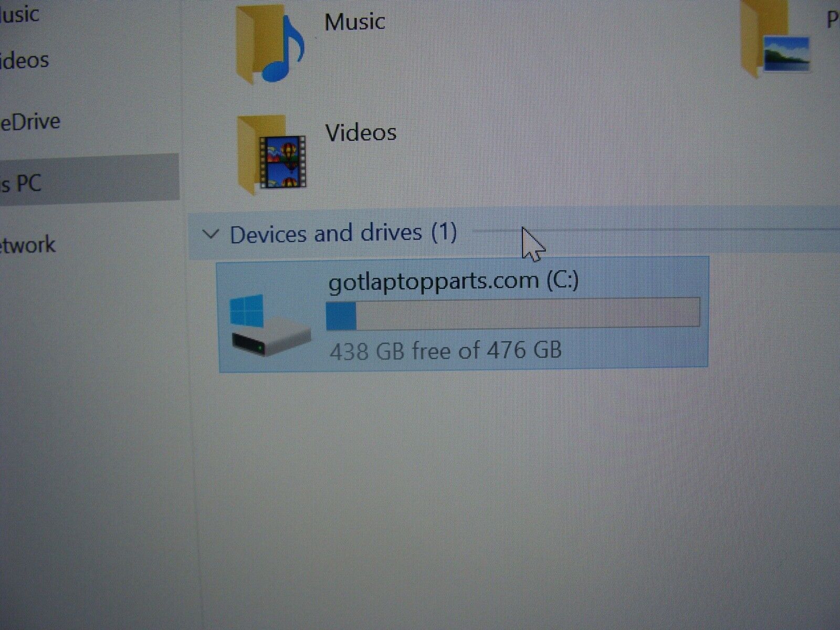Image resolution: width=840 pixels, height=630 pixels.
Task: Click the gotlaptopparts.com (C:) drive label
Action: pyautogui.click(x=454, y=281)
